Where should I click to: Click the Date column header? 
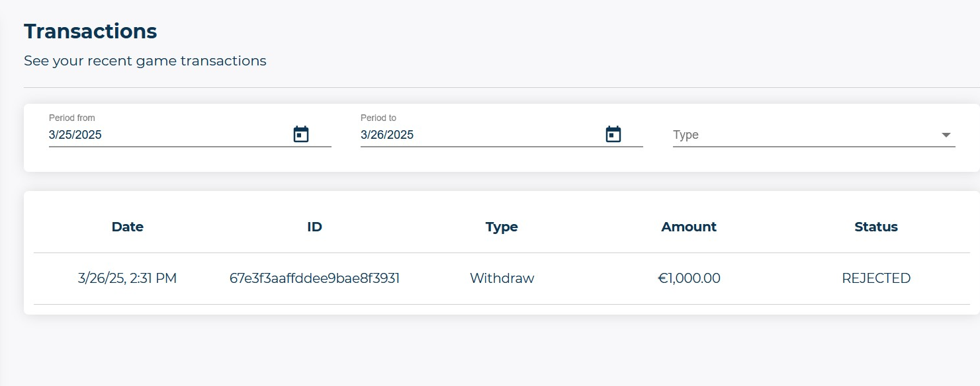[x=127, y=227]
